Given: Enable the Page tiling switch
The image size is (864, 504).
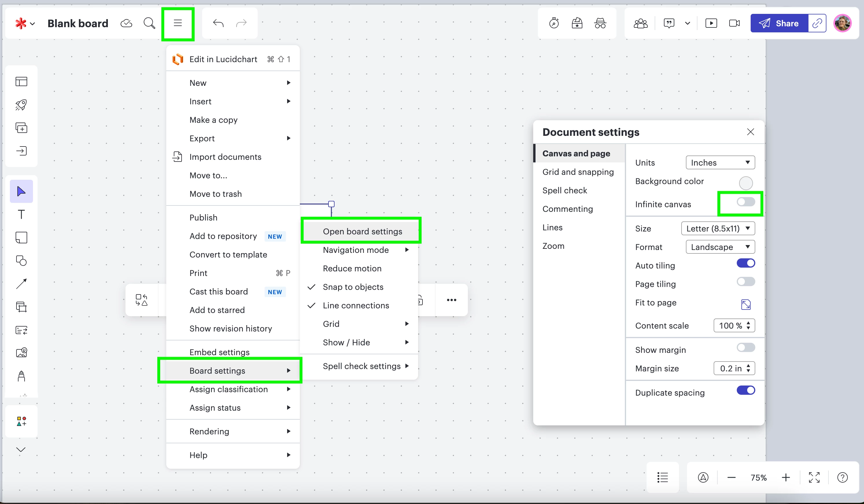Looking at the screenshot, I should [746, 282].
